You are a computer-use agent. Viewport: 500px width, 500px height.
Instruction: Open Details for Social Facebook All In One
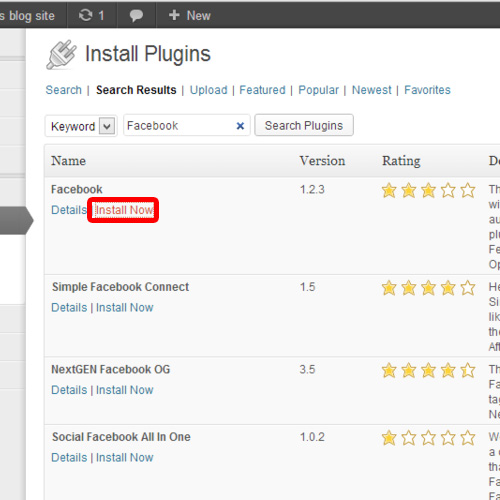pyautogui.click(x=69, y=457)
